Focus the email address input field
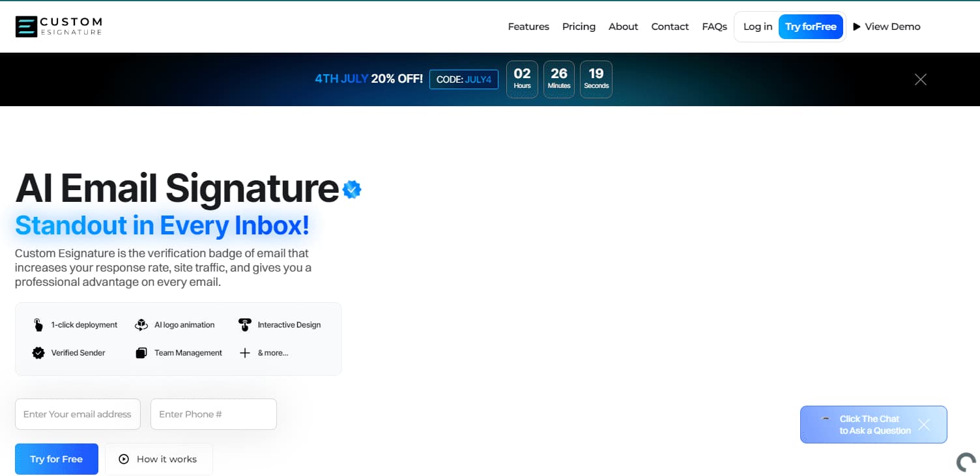980x476 pixels. [x=78, y=414]
